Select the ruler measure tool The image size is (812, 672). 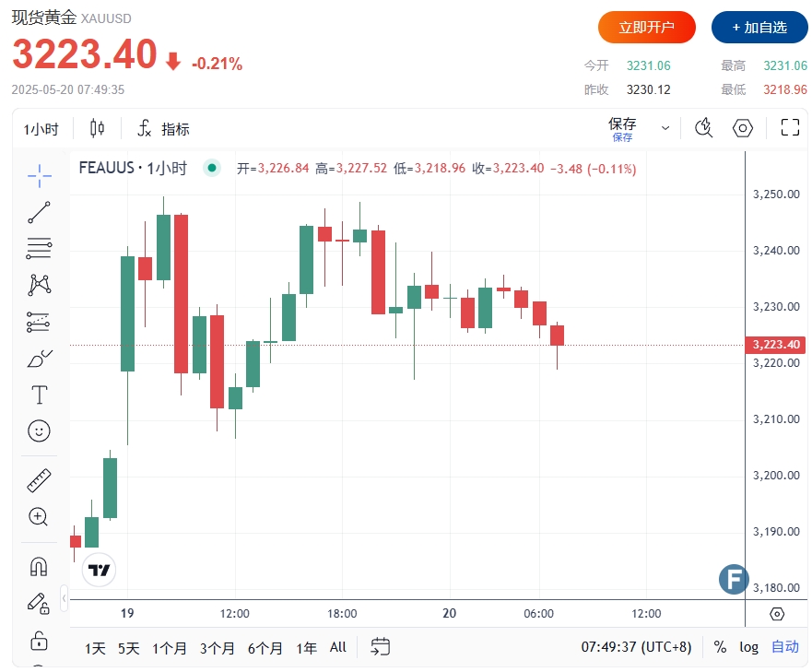click(x=39, y=480)
